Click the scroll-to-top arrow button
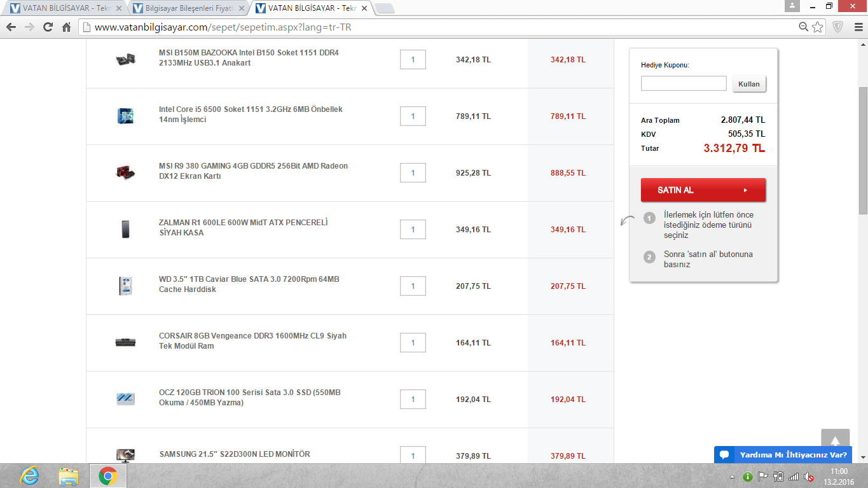The height and width of the screenshot is (488, 868). pyautogui.click(x=836, y=442)
